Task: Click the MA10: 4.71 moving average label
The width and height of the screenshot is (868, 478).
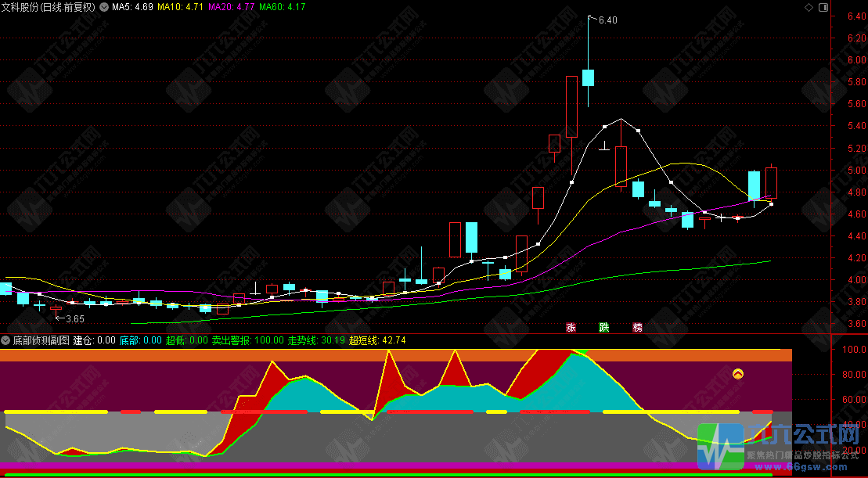Action: click(x=181, y=8)
